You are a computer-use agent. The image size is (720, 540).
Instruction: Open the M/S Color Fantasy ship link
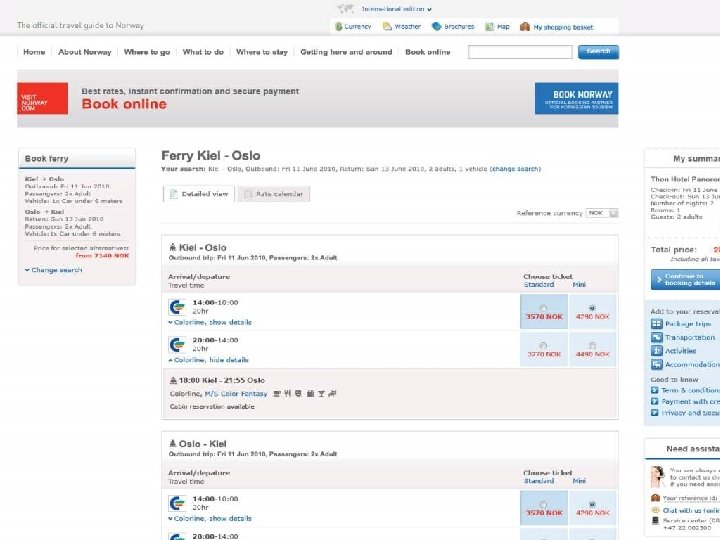click(x=236, y=394)
